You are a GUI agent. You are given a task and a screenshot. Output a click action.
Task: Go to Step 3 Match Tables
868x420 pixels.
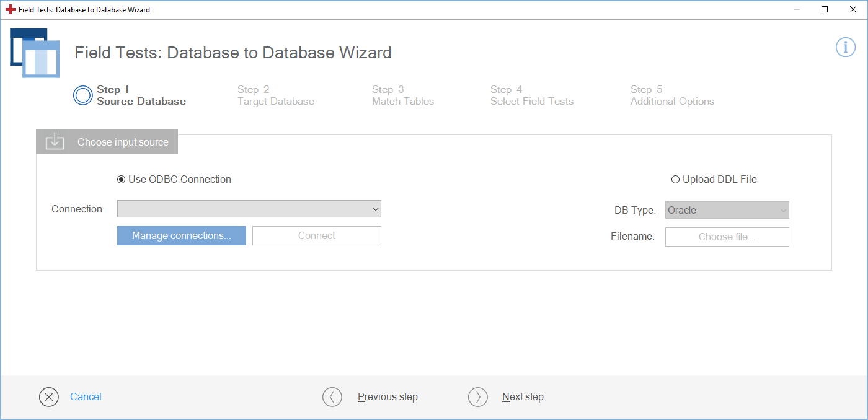coord(403,95)
